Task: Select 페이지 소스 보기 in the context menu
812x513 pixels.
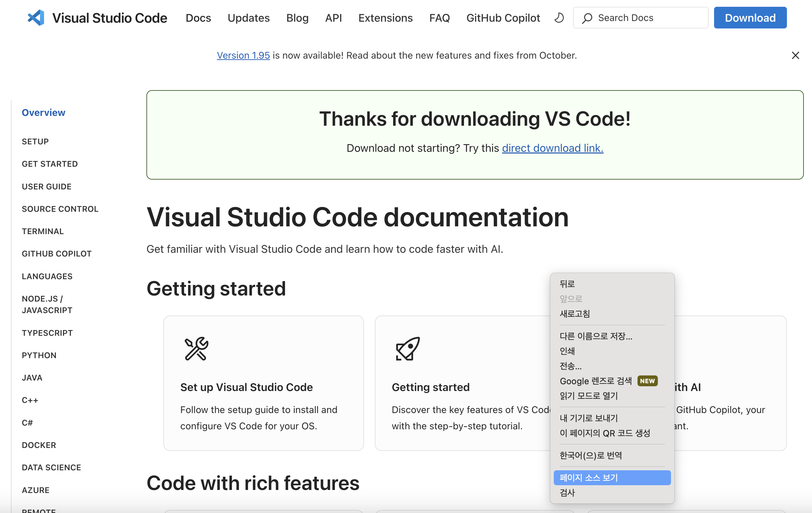Action: [x=612, y=477]
